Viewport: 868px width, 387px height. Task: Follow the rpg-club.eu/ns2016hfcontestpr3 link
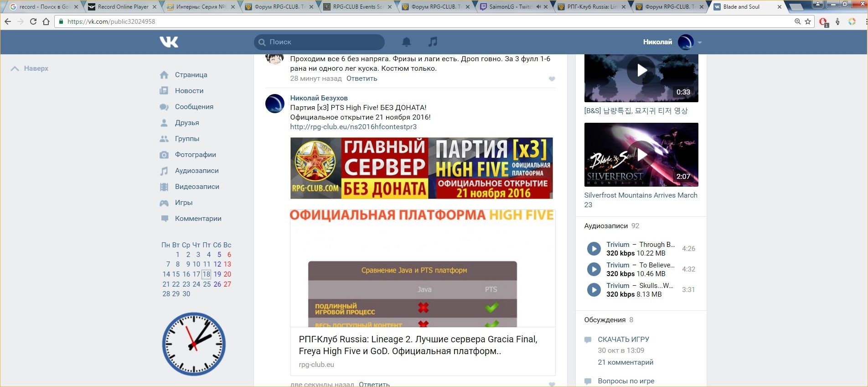point(353,127)
